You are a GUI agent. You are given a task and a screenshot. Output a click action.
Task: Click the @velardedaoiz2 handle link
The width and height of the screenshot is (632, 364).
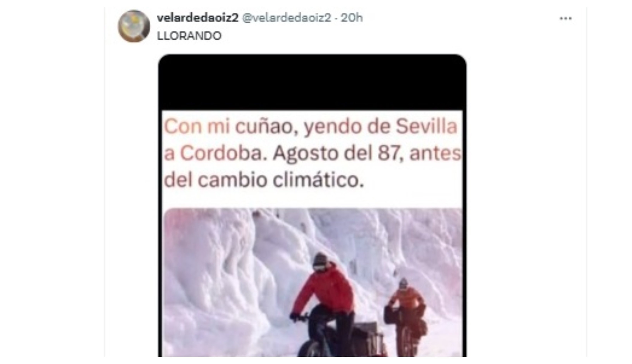pyautogui.click(x=287, y=18)
